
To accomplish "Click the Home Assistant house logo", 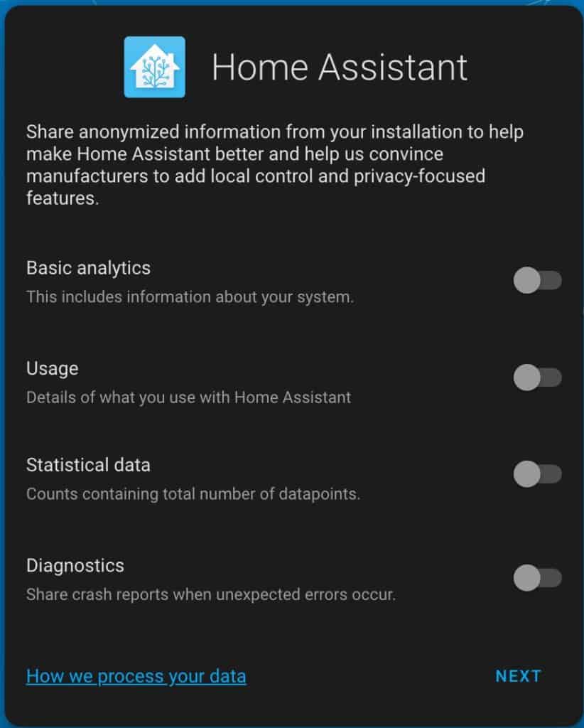I will pyautogui.click(x=154, y=67).
